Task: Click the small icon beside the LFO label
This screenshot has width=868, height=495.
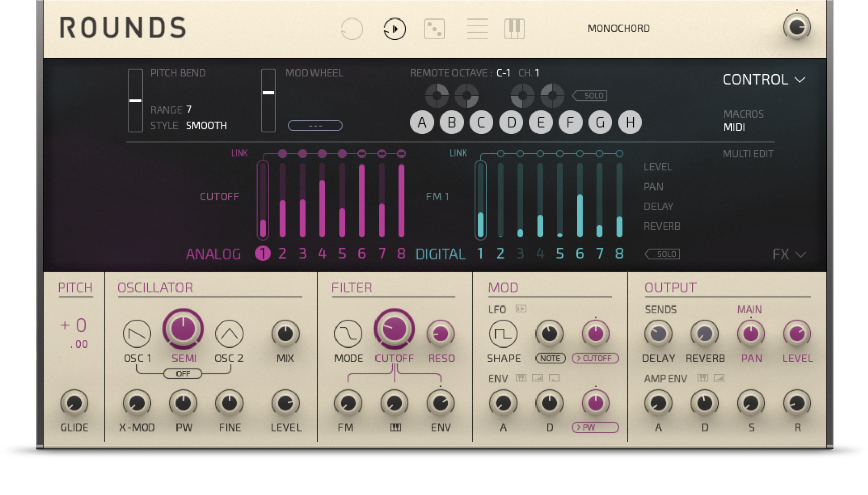Action: [x=521, y=309]
